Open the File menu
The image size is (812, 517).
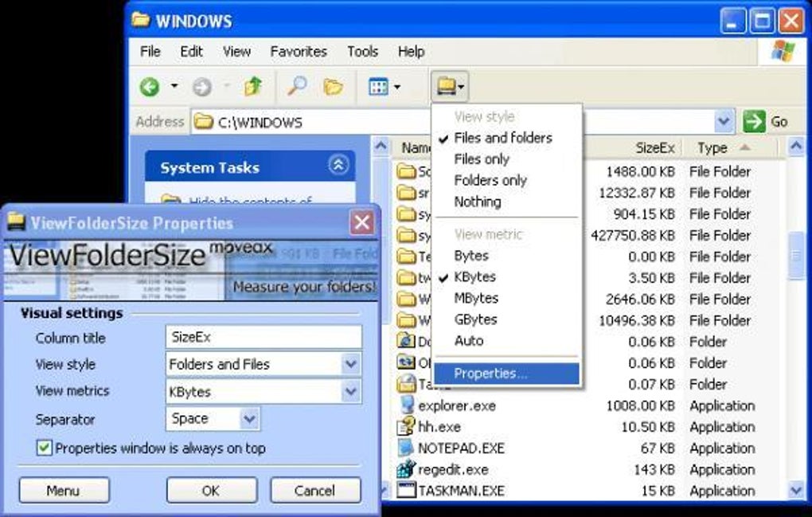[x=150, y=51]
